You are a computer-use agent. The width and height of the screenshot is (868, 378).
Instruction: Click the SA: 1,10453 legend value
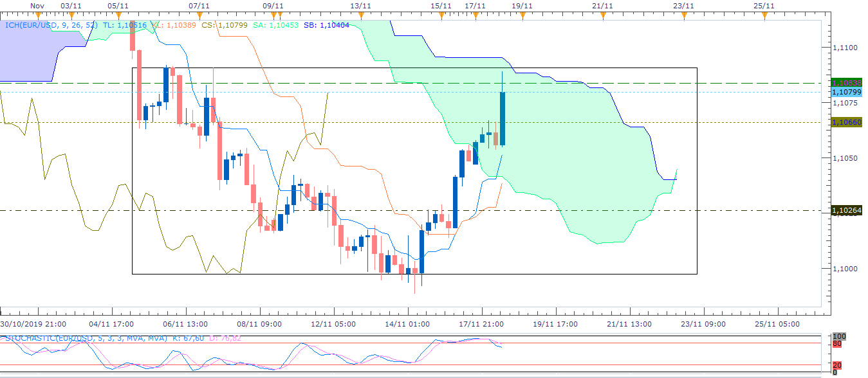coord(275,25)
